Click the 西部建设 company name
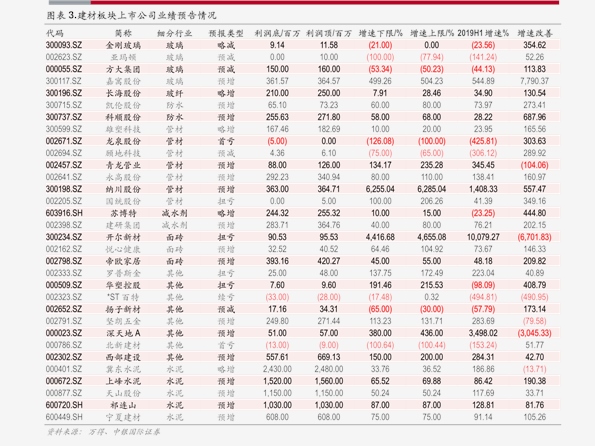The width and height of the screenshot is (595, 446). 123,357
